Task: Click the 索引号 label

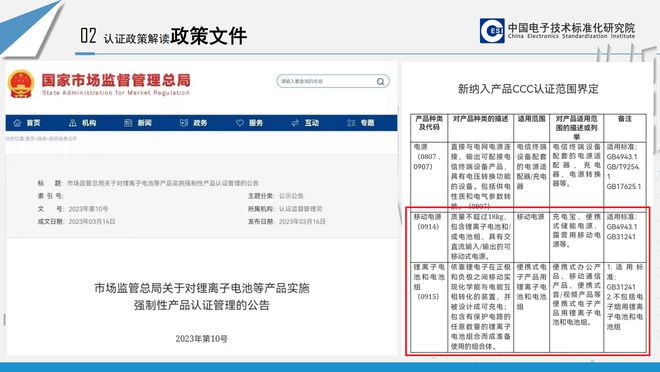Action: [x=50, y=196]
